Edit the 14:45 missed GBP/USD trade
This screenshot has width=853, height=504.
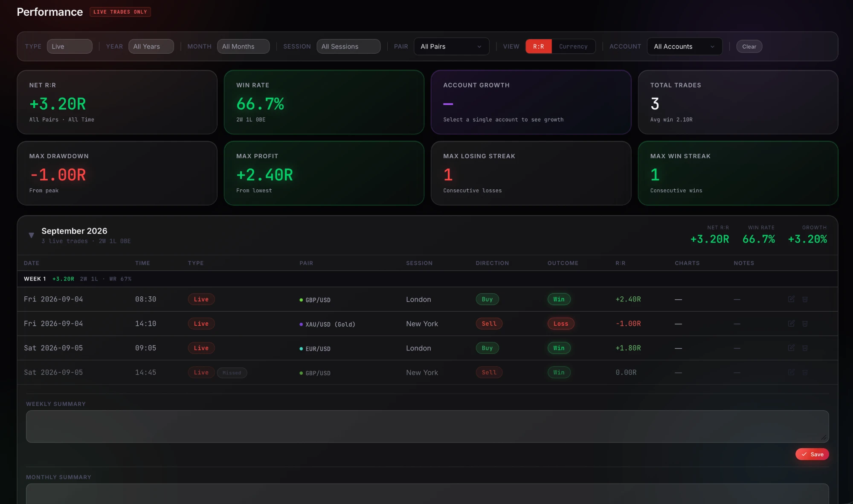coord(791,372)
